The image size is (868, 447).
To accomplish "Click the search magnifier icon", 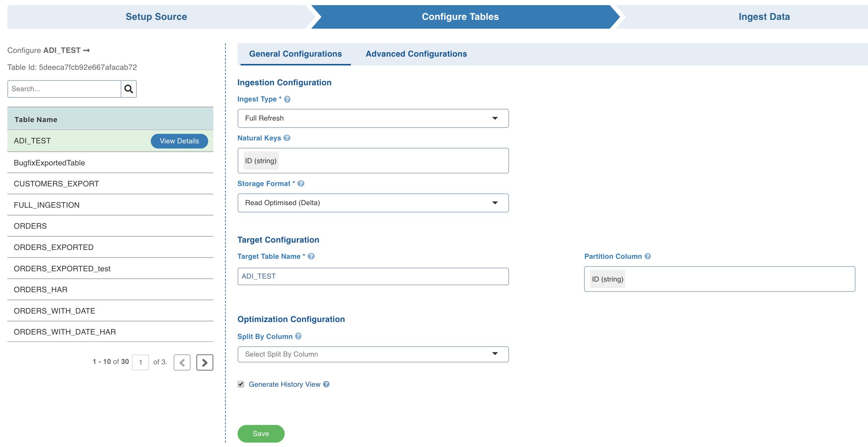I will pos(129,89).
